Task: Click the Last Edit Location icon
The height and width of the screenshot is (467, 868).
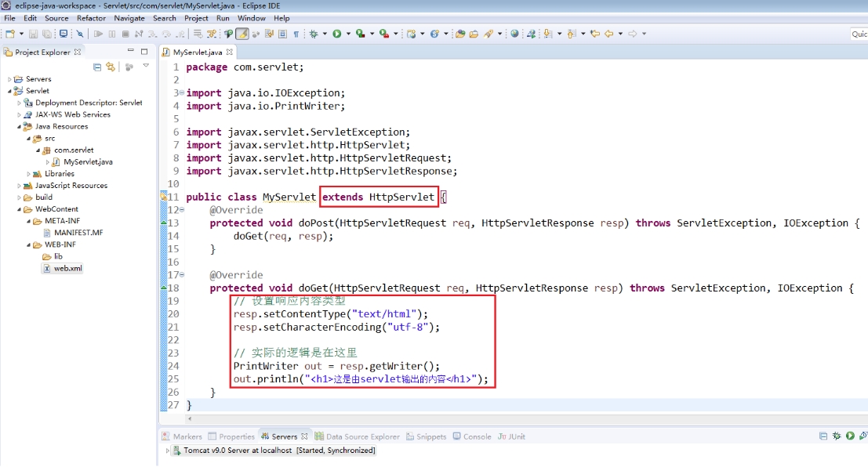Action: click(x=595, y=34)
